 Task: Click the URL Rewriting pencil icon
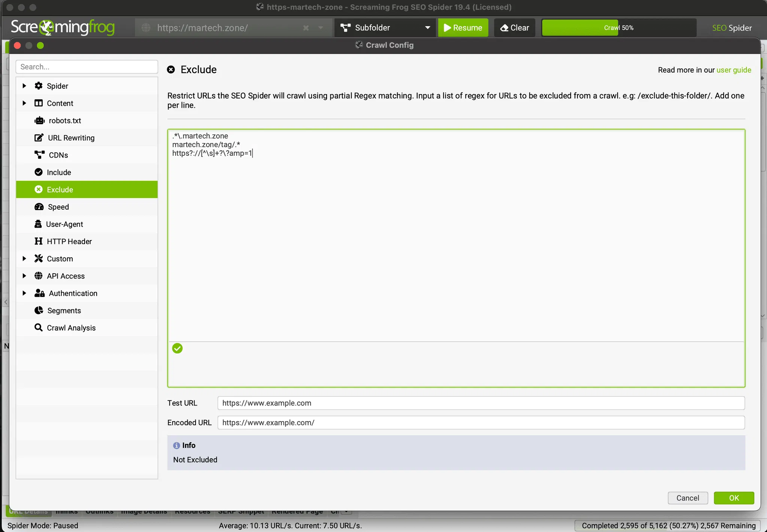click(x=39, y=138)
